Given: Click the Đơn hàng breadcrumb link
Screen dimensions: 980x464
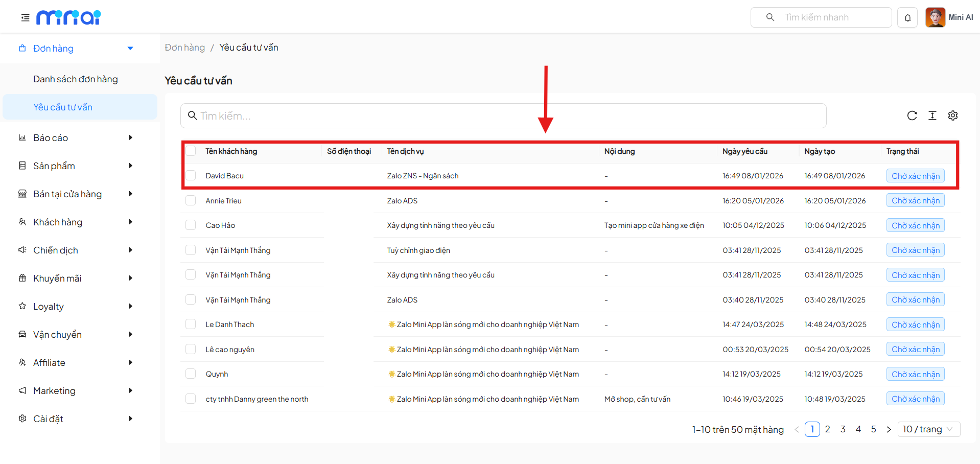Looking at the screenshot, I should point(184,48).
